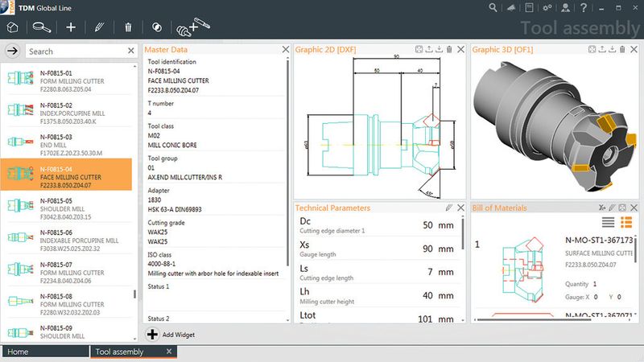
Task: Edit tool assembly using the pencil icon
Action: tap(99, 27)
